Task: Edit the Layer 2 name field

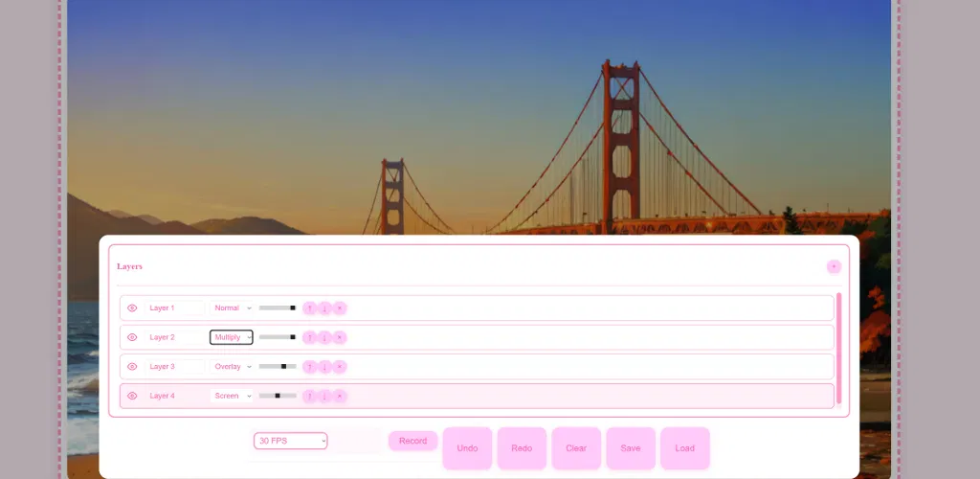Action: click(x=175, y=337)
